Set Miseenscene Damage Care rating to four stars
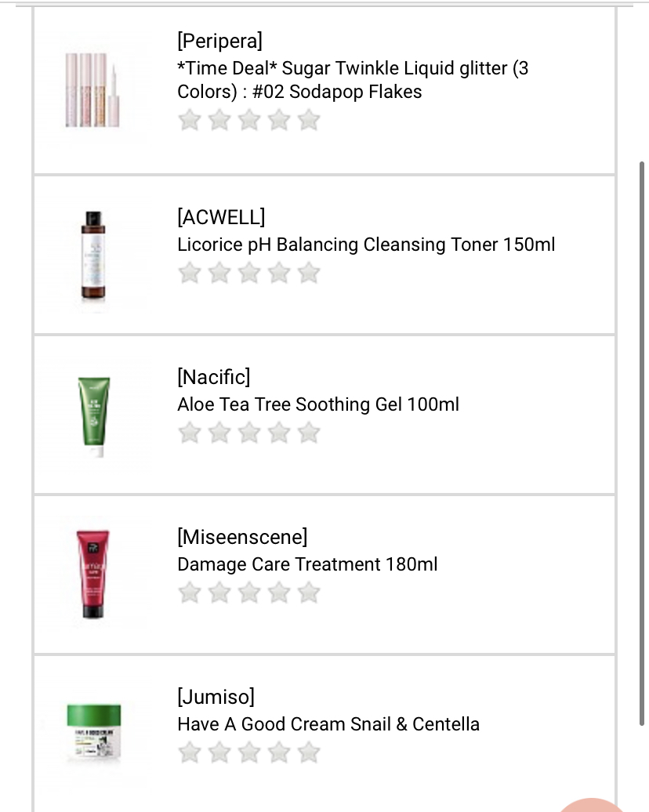649x812 pixels. coord(280,593)
